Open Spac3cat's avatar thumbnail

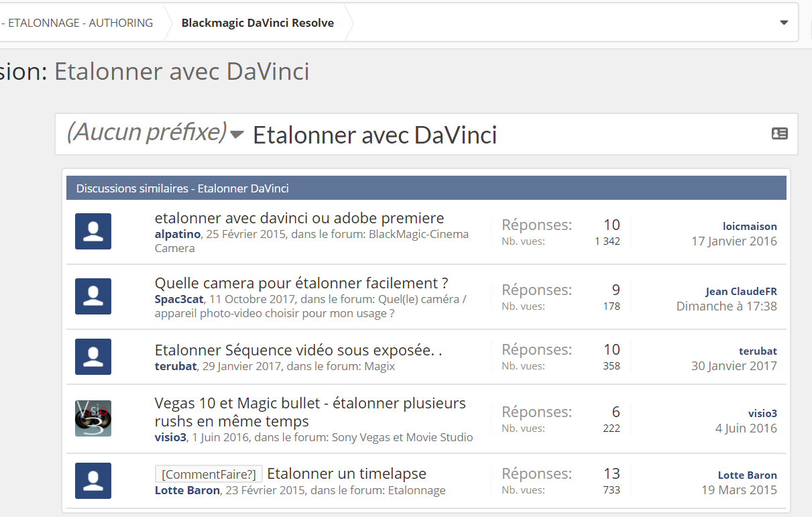click(x=93, y=296)
